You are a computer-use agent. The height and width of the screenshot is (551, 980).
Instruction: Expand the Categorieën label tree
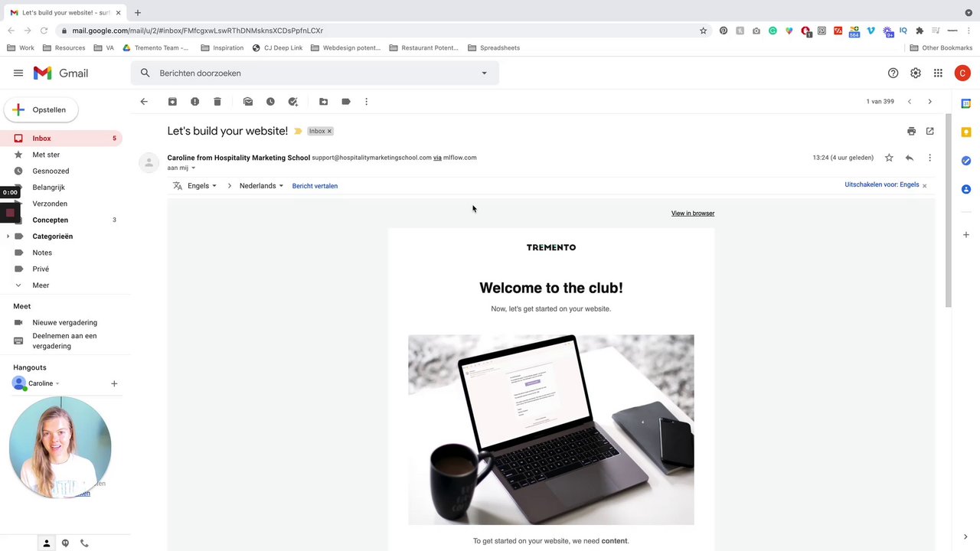click(8, 236)
